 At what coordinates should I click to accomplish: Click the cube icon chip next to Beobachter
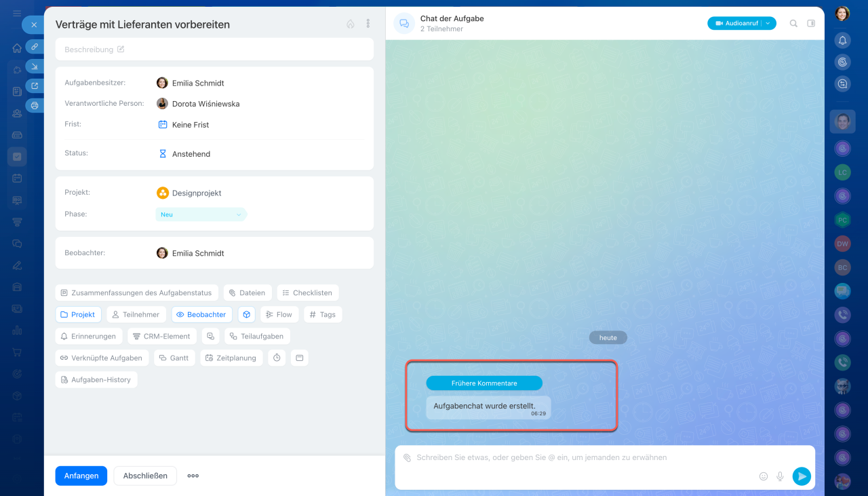pos(247,314)
